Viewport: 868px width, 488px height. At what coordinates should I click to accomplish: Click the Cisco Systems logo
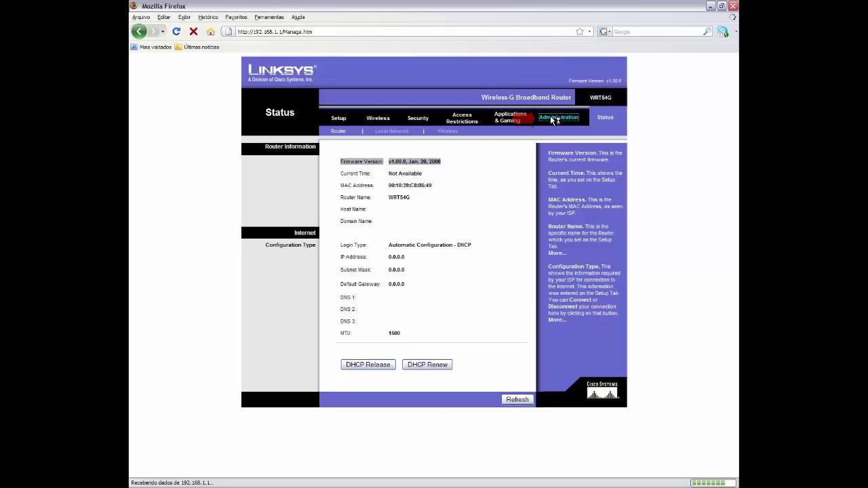click(602, 390)
